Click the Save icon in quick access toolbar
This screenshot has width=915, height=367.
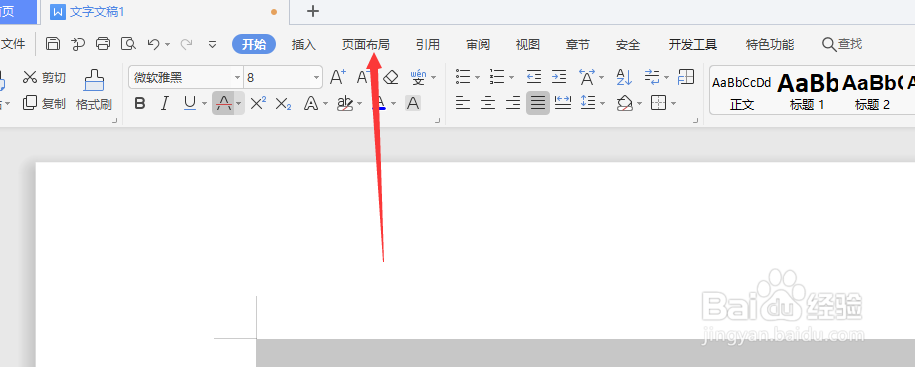click(x=53, y=44)
